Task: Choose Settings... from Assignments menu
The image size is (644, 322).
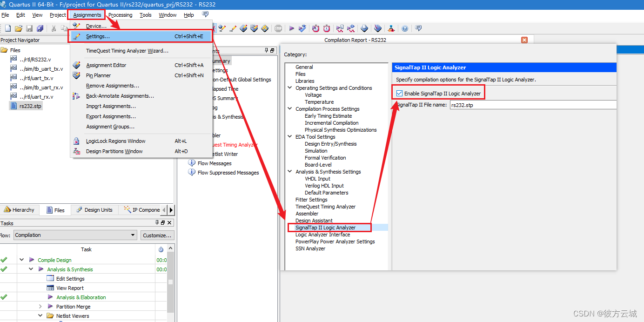Action: 141,36
